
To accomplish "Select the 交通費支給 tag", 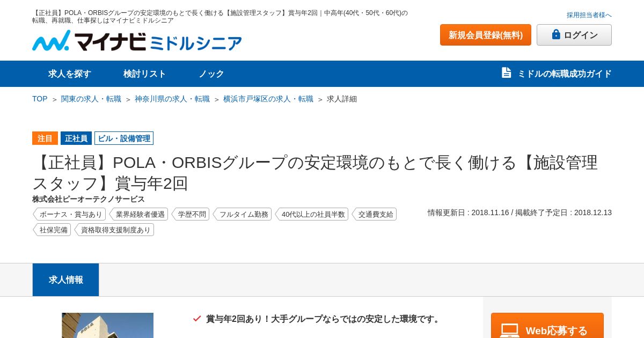I will (x=374, y=214).
